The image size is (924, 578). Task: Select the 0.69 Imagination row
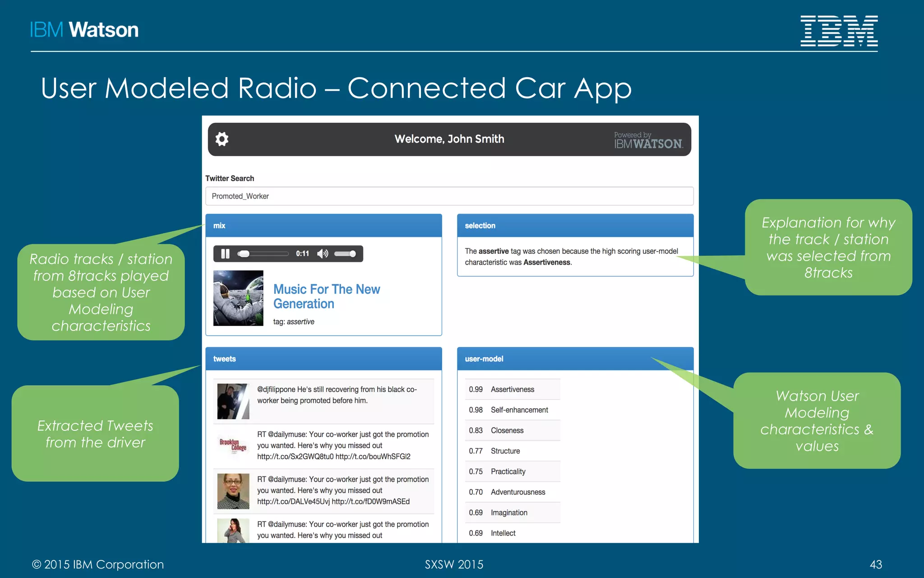[x=513, y=513]
